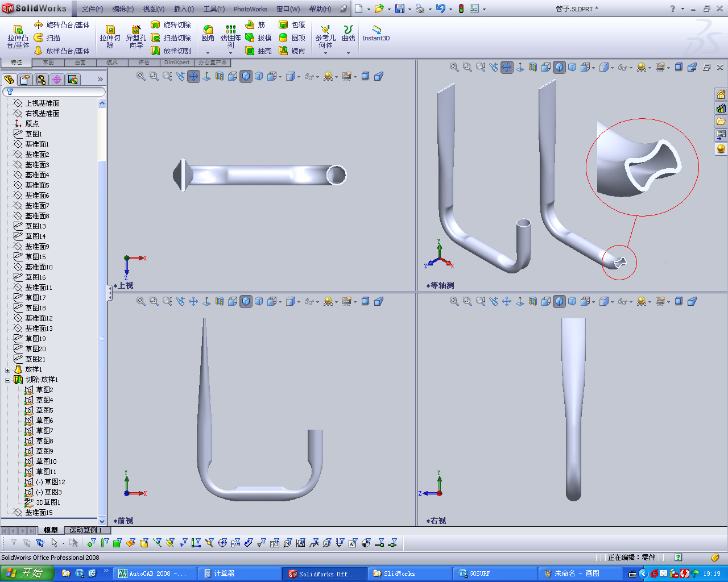This screenshot has width=728, height=582.
Task: Toggle the pan tool in the 等轴测 viewport
Action: pyautogui.click(x=507, y=67)
